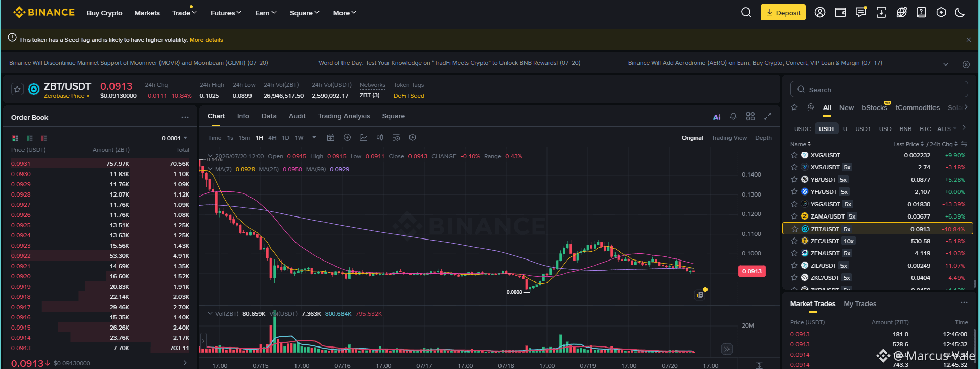Open the globe language settings icon
Viewport: 980px width, 369px height.
click(902, 13)
